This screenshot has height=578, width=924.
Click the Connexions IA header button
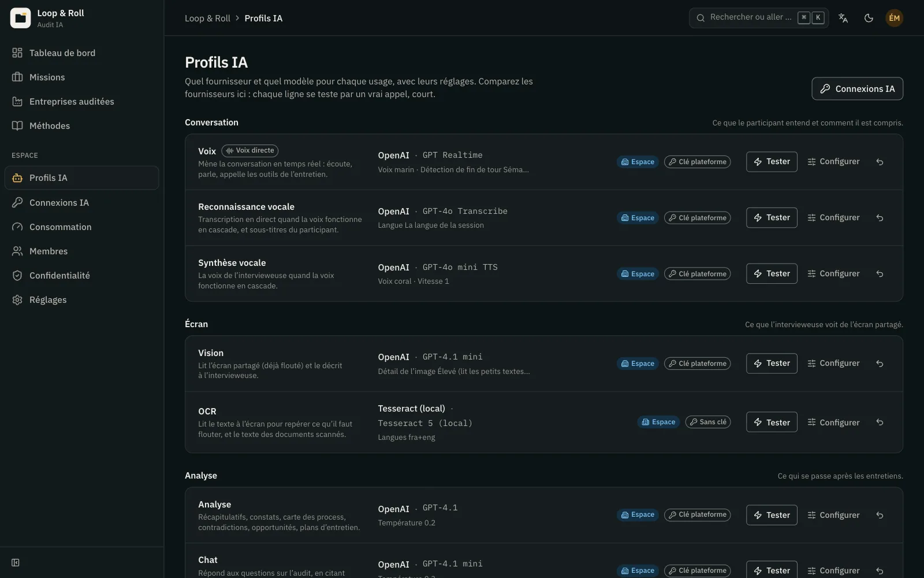tap(857, 88)
